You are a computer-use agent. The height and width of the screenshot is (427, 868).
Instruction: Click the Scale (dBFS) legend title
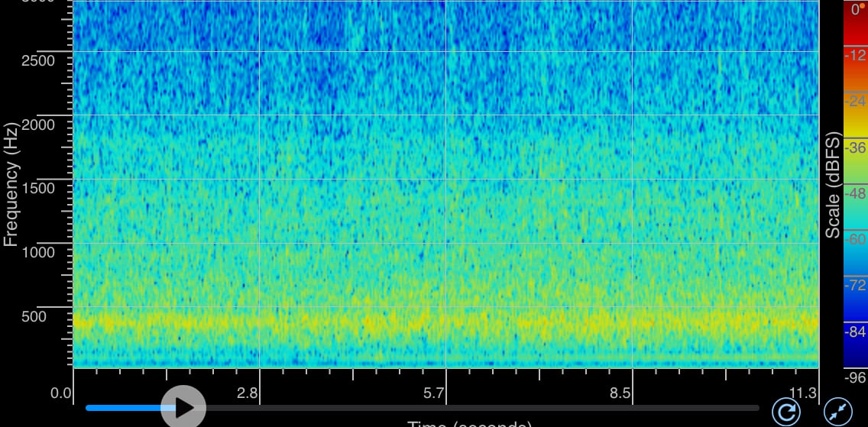[x=833, y=185]
